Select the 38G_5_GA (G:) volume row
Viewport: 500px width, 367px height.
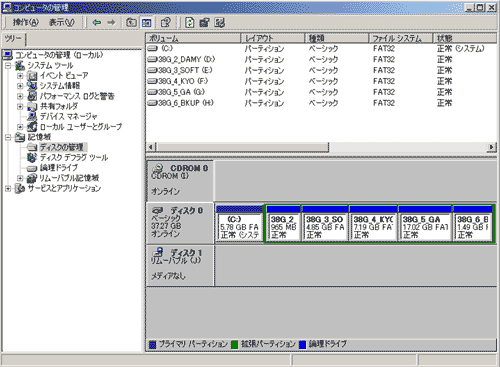pos(321,92)
